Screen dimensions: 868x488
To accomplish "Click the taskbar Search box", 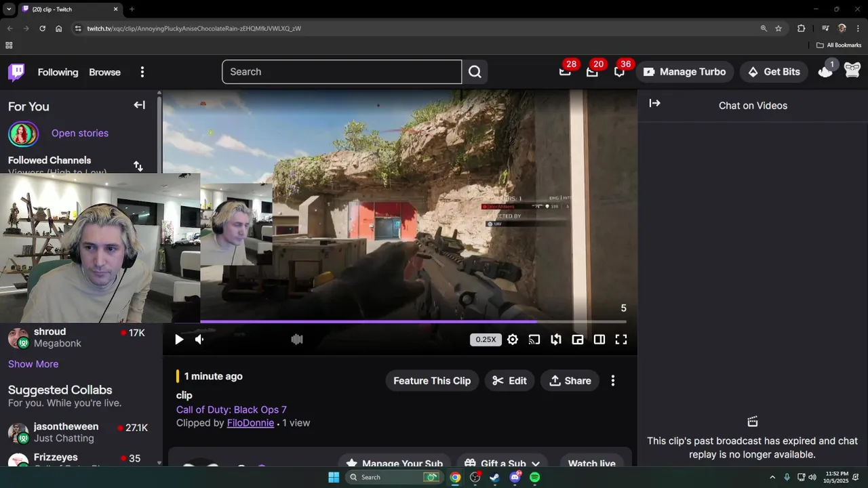I will [395, 477].
